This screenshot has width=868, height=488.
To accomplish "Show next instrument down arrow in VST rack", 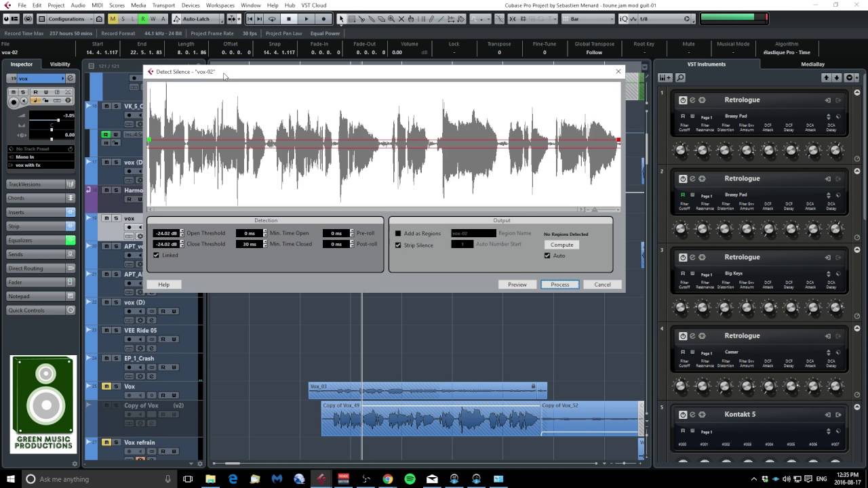I will point(836,78).
